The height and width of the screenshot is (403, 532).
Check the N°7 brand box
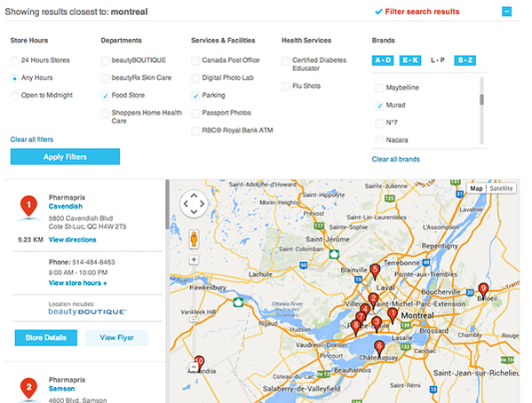tap(379, 123)
